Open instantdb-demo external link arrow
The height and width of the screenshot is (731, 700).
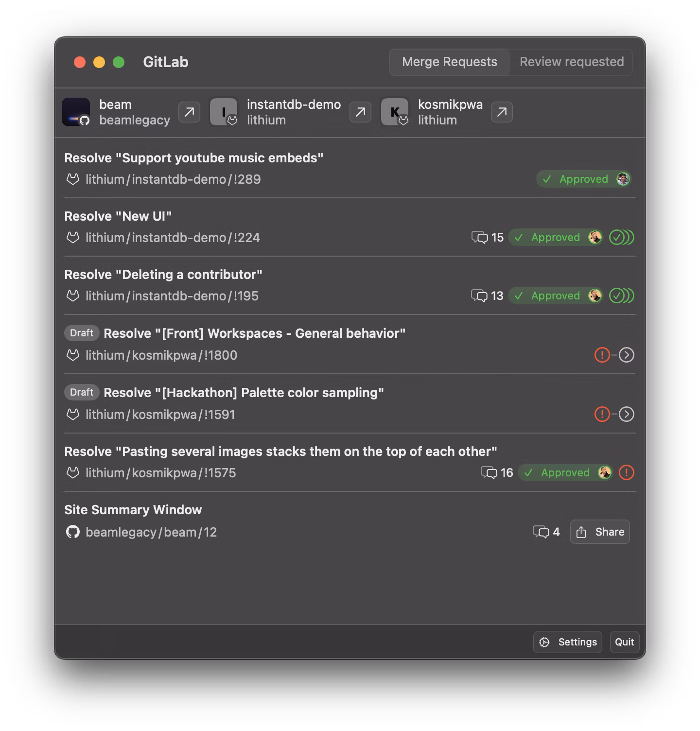click(x=360, y=112)
